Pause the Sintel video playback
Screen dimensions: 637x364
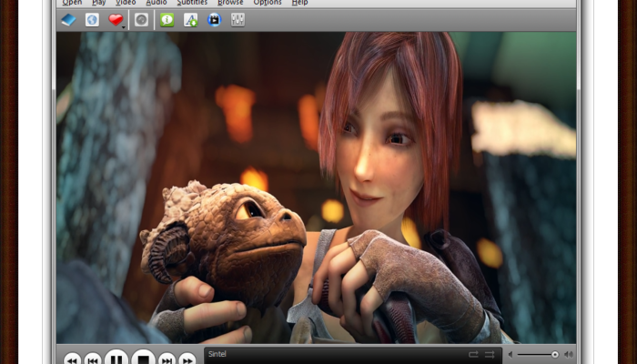116,359
